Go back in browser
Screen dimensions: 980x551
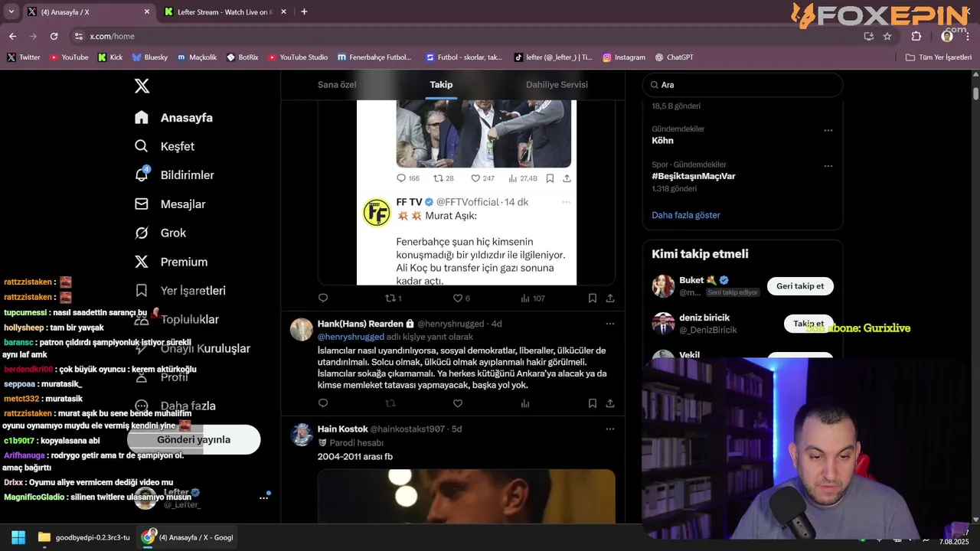point(12,36)
